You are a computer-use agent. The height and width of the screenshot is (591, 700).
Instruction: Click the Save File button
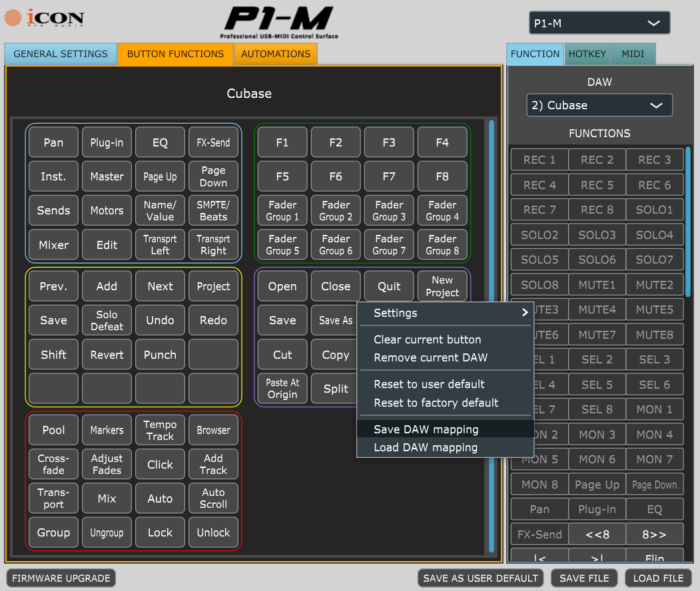tap(584, 578)
